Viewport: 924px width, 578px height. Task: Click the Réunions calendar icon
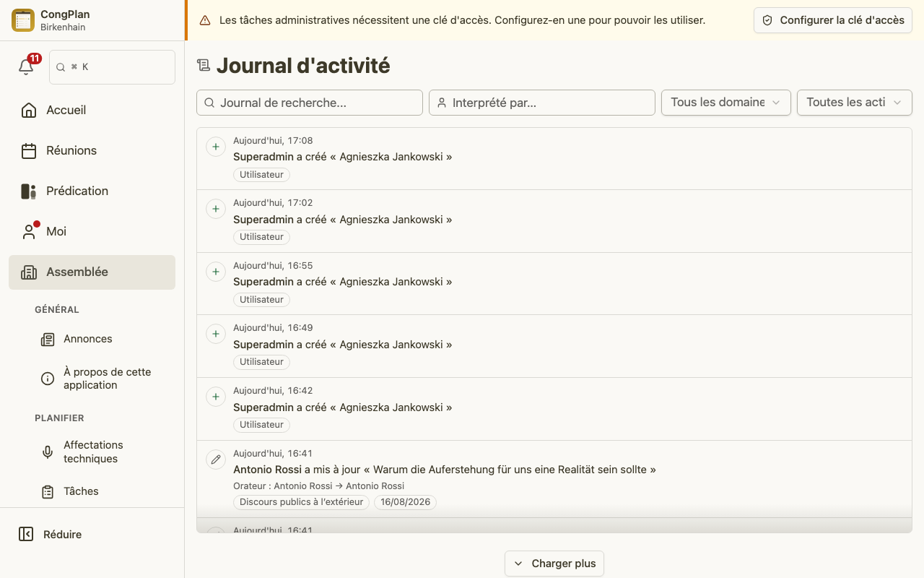point(29,150)
